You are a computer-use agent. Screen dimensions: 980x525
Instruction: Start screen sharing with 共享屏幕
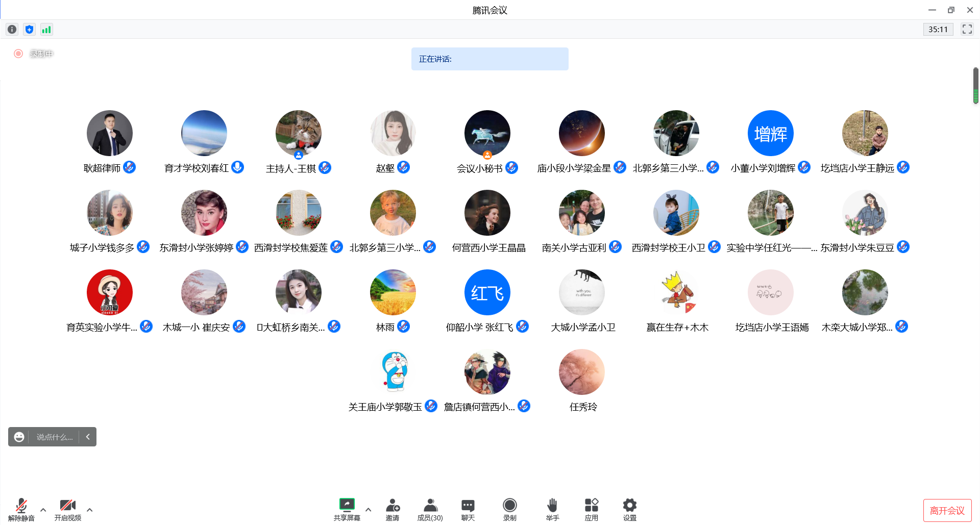(x=347, y=509)
